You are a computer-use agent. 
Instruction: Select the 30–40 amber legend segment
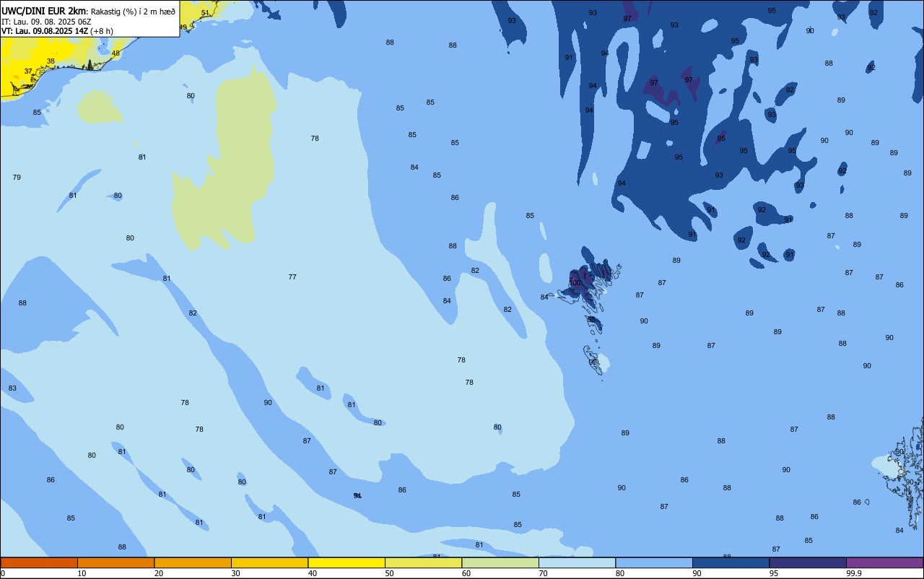(x=269, y=562)
